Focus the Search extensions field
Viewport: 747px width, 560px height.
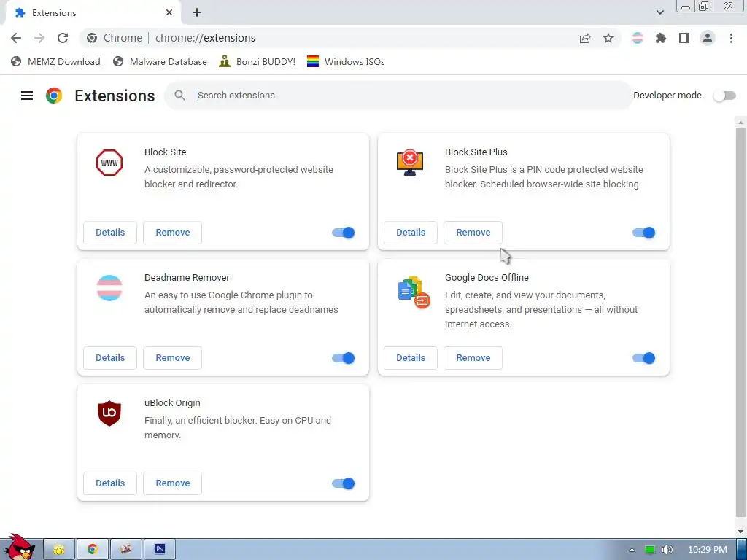click(398, 96)
